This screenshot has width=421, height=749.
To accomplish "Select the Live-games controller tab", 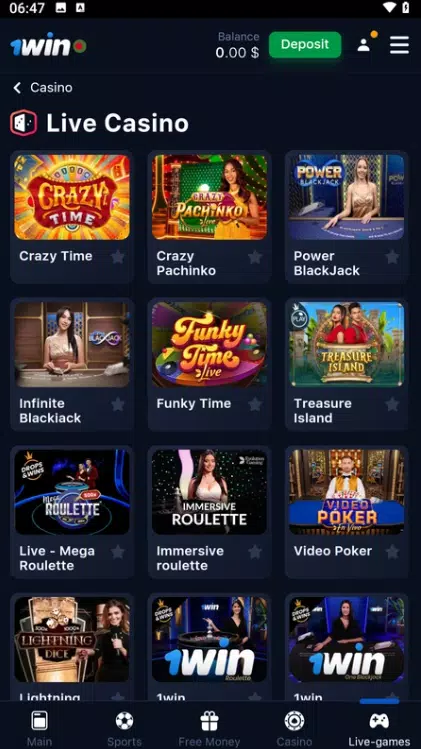I will (379, 728).
